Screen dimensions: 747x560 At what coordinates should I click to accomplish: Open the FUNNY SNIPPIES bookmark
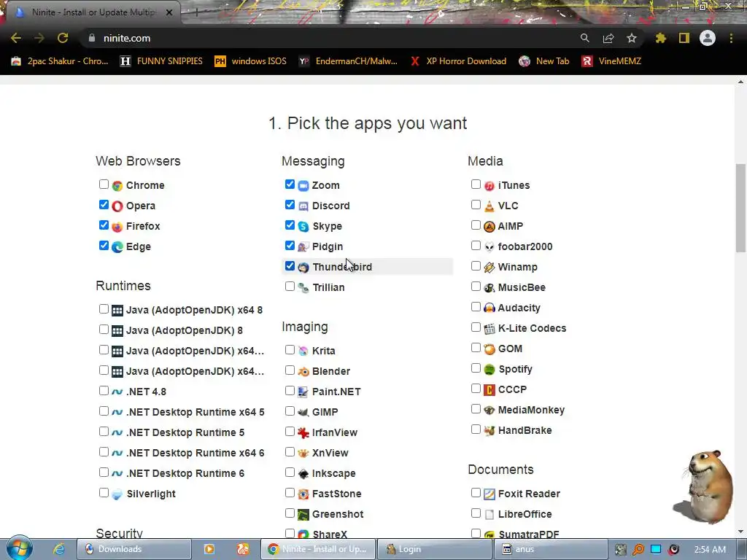(161, 61)
